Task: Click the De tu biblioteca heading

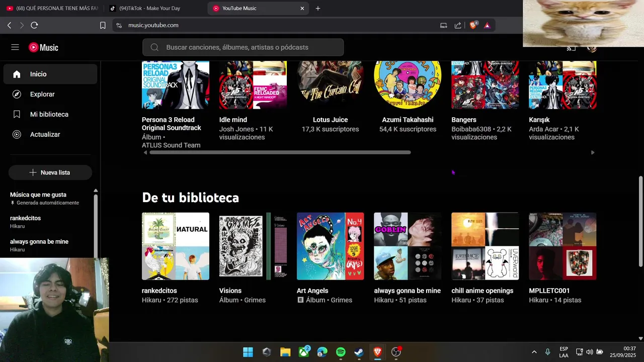Action: [191, 198]
